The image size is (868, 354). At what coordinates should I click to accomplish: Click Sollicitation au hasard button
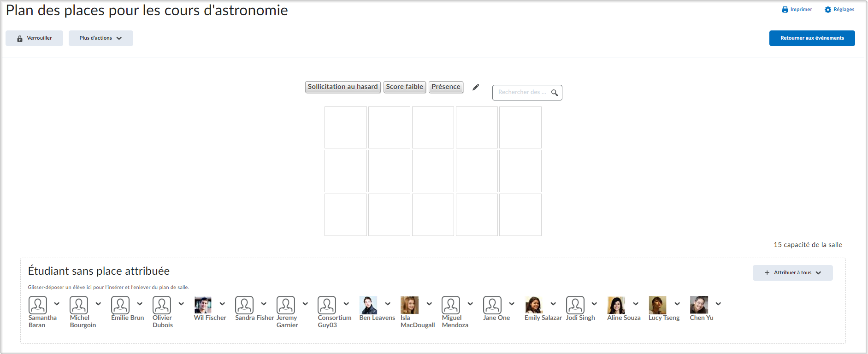343,87
